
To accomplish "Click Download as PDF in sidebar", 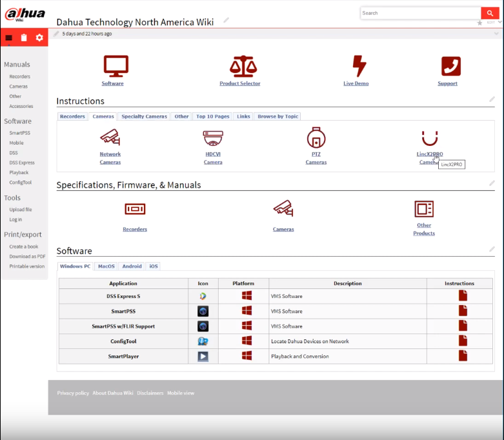I will point(27,256).
